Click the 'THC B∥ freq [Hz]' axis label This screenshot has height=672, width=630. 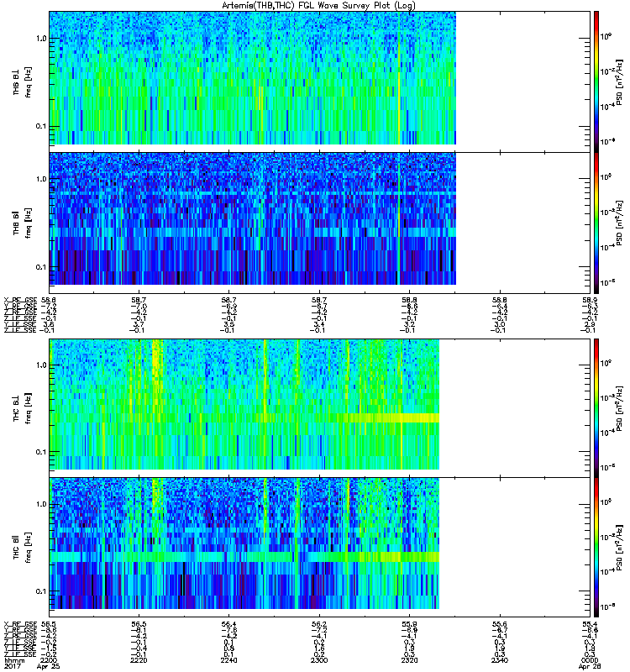coord(23,548)
